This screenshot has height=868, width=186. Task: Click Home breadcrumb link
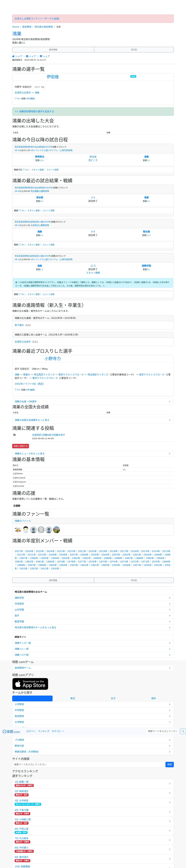click(15, 27)
